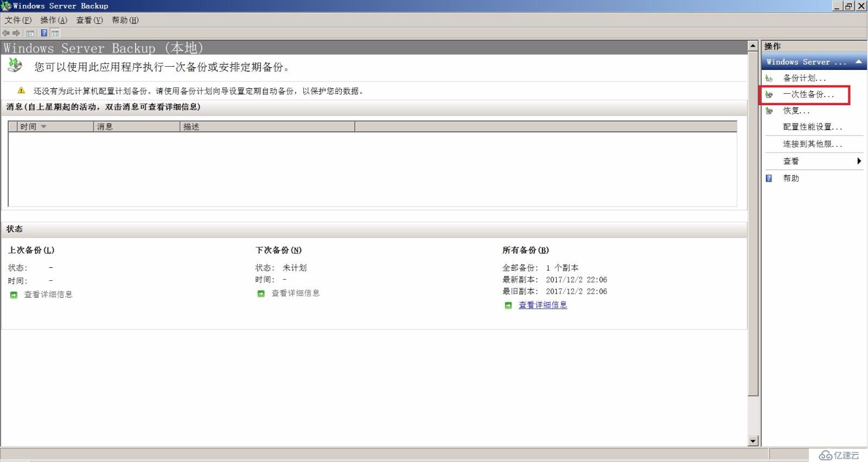
Task: Open 查看详细信息 link under 上次备份
Action: click(48, 294)
